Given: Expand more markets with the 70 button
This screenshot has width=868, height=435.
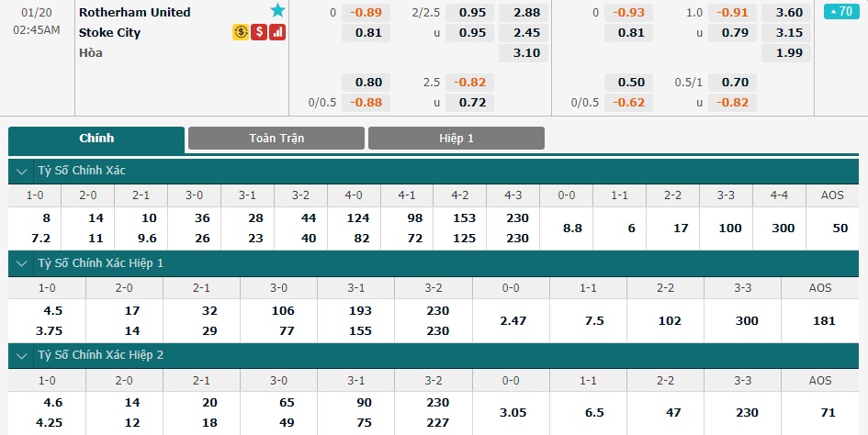Looking at the screenshot, I should [x=841, y=11].
